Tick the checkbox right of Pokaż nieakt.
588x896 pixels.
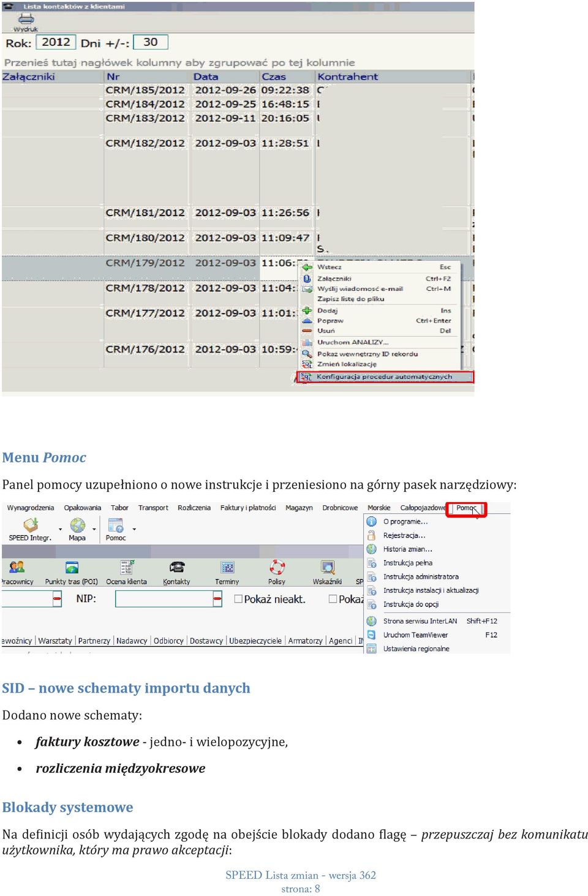333,599
